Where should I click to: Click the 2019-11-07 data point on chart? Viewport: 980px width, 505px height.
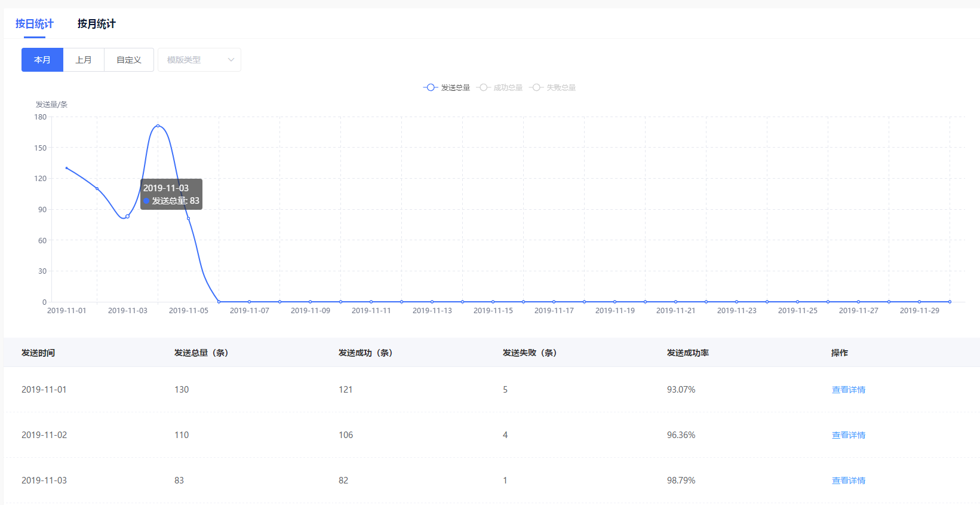(x=249, y=302)
